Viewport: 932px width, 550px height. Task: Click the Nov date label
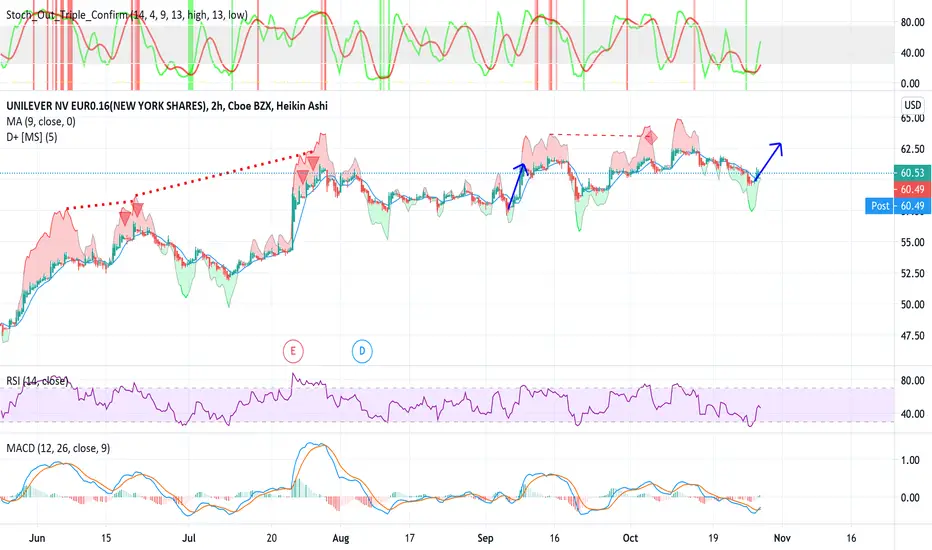pyautogui.click(x=782, y=538)
